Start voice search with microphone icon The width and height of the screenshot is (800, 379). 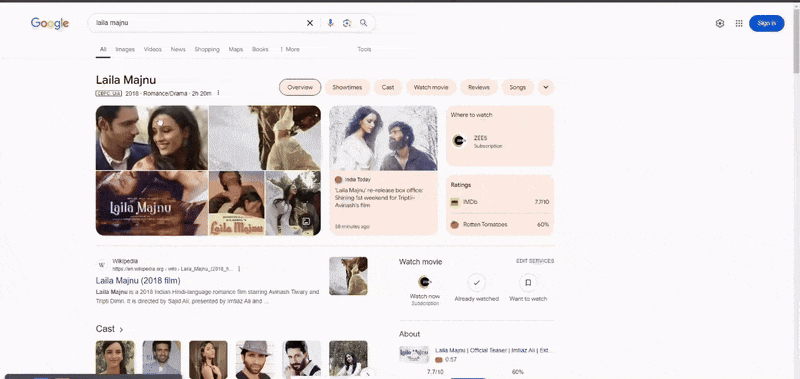click(330, 23)
